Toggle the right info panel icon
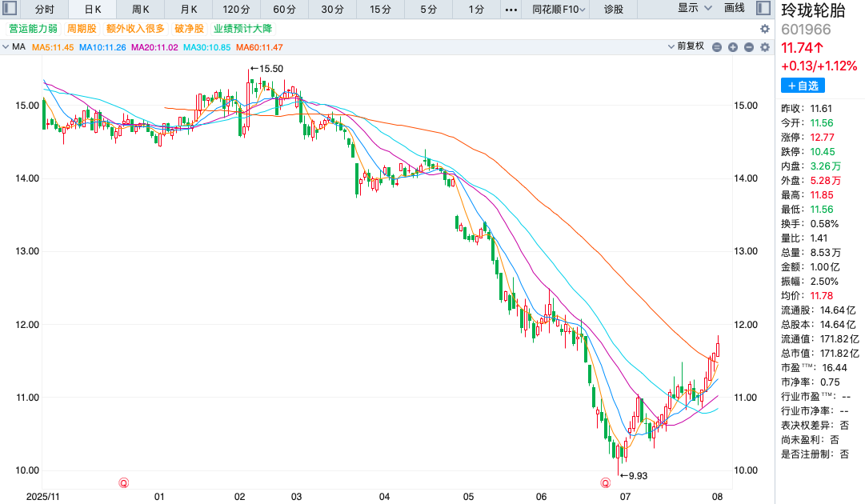Viewport: 865px width, 504px height. tap(763, 8)
